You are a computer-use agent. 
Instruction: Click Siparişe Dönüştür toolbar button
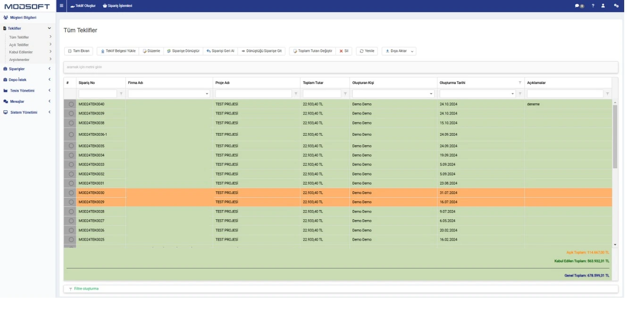[x=183, y=51]
